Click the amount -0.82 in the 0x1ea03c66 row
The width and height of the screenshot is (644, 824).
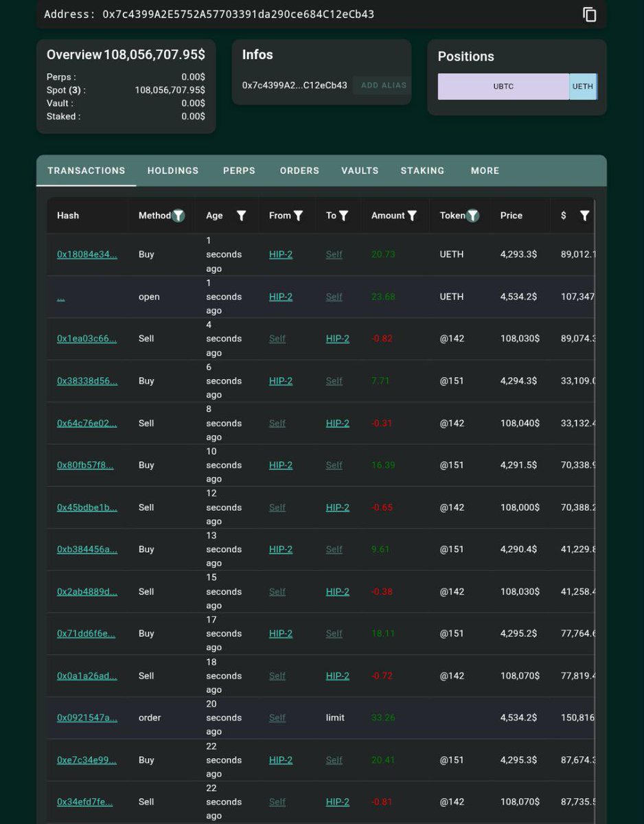point(382,339)
